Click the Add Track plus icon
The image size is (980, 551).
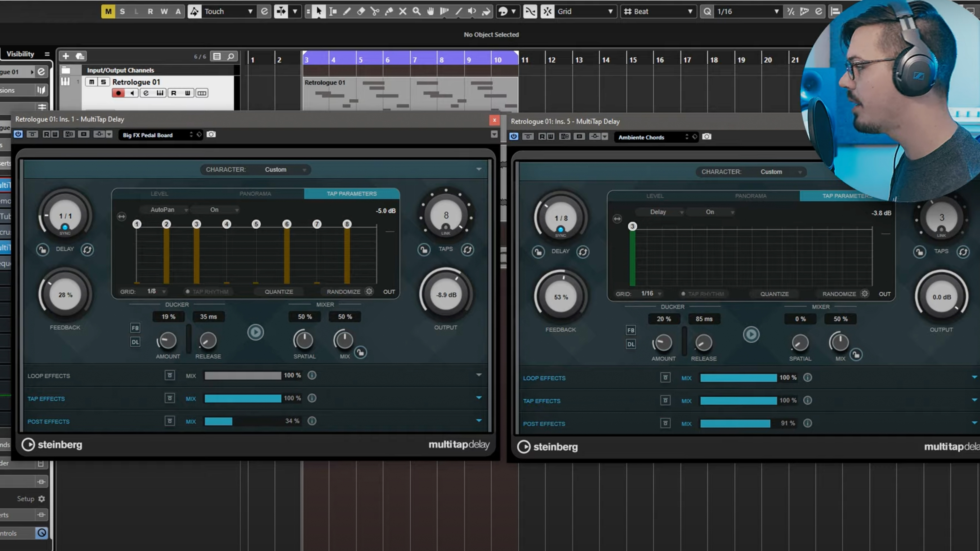click(x=65, y=56)
